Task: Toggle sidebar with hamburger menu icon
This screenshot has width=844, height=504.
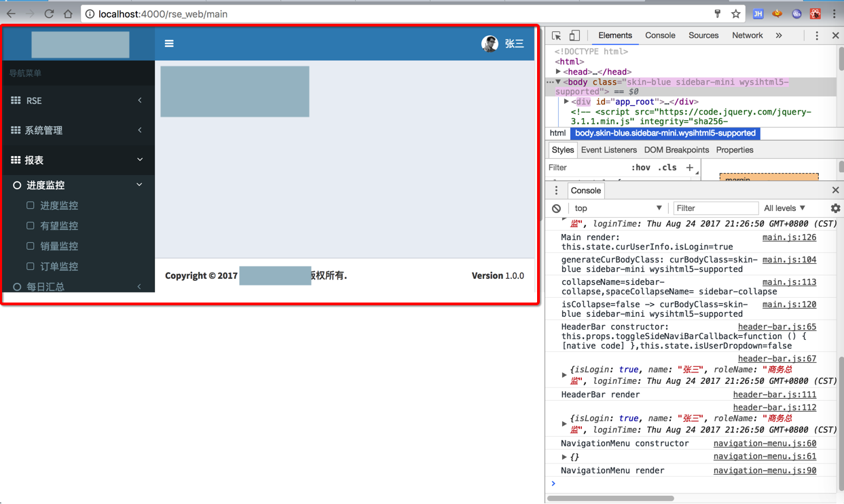Action: pos(169,43)
